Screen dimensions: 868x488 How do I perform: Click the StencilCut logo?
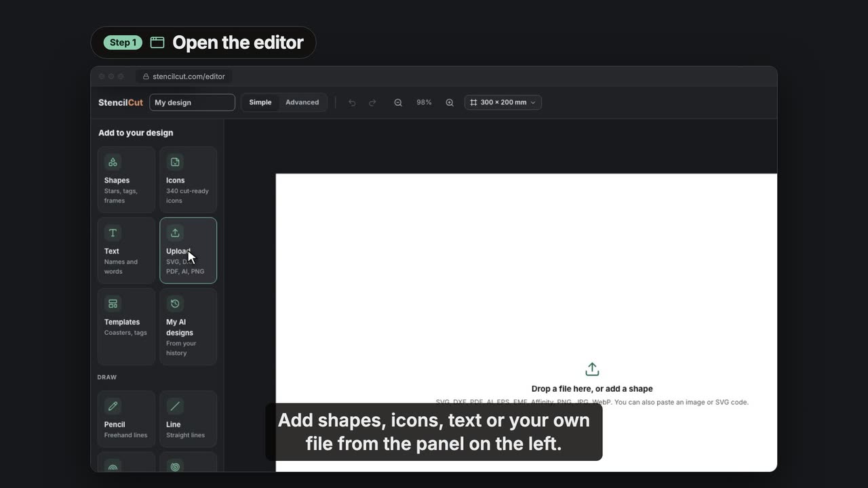coord(121,102)
